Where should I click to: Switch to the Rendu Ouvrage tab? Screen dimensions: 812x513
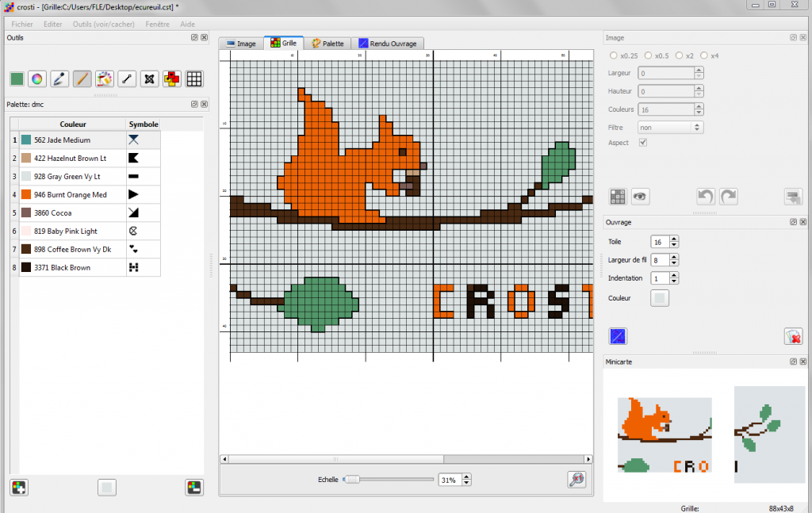pos(388,44)
